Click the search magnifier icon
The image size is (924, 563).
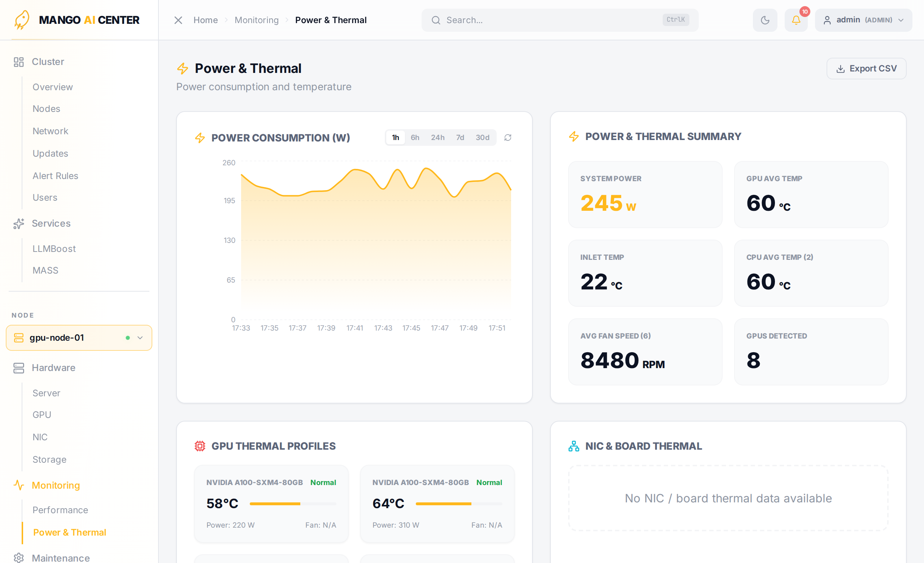tap(435, 20)
